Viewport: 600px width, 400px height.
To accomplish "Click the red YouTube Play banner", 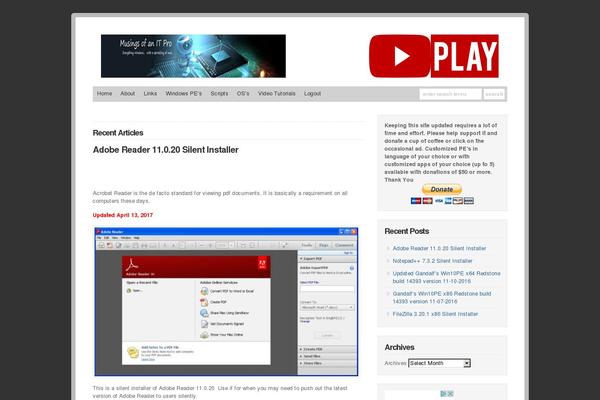I will 434,56.
